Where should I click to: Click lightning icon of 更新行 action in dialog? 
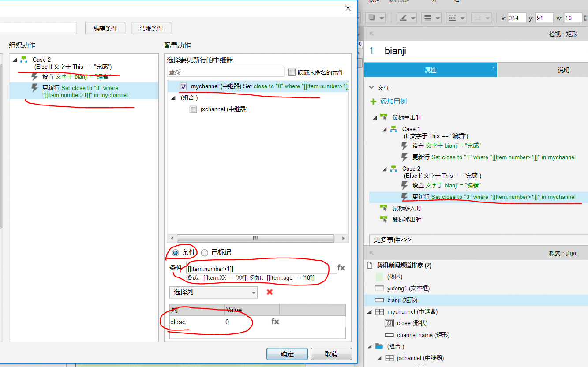[34, 88]
